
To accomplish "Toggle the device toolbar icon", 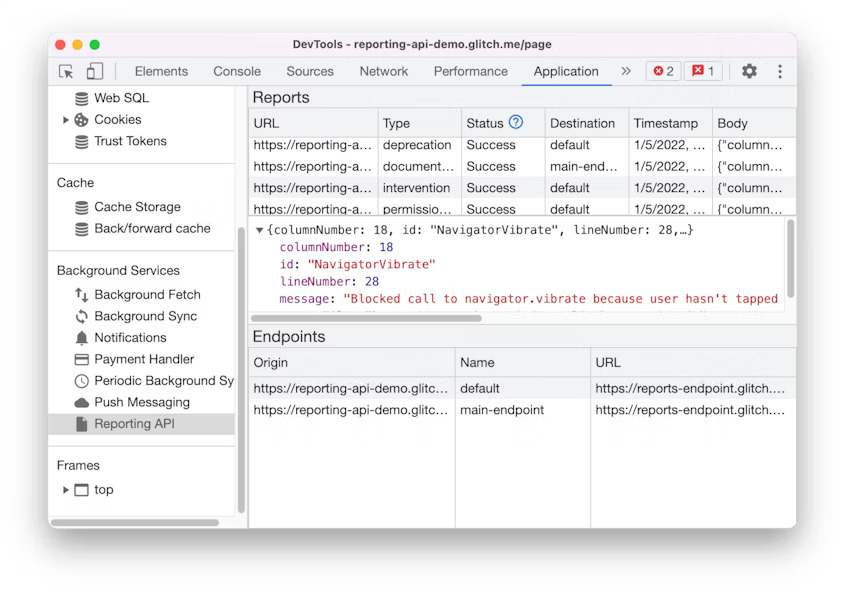I will click(95, 71).
